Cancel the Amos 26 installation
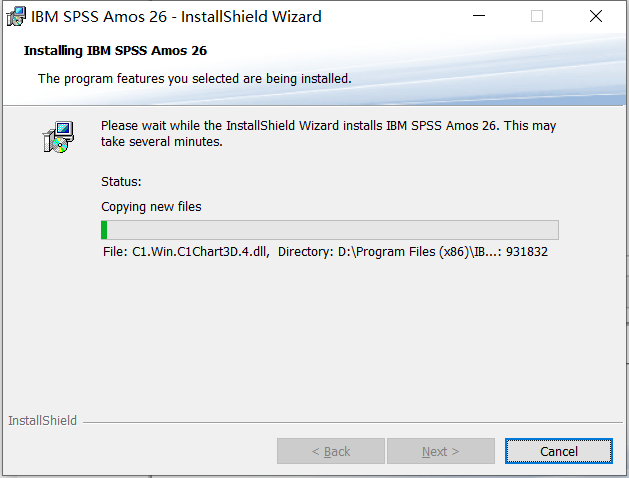Image resolution: width=629 pixels, height=478 pixels. click(558, 452)
